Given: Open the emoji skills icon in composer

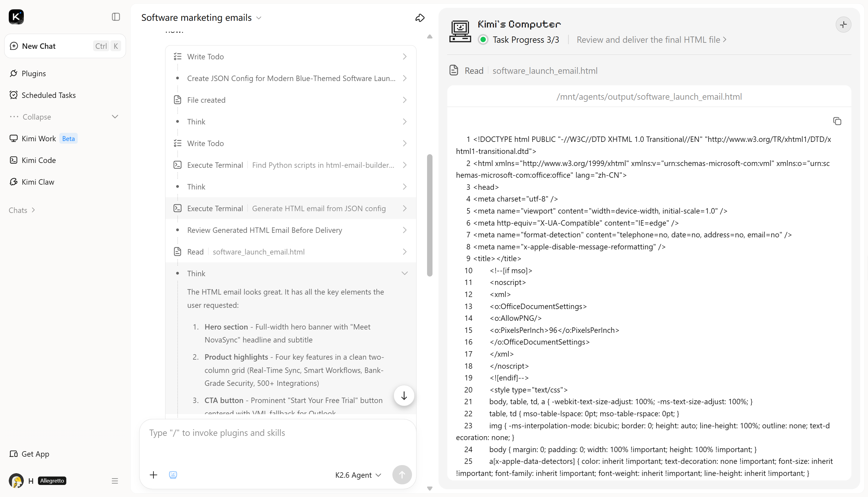Looking at the screenshot, I should click(x=173, y=475).
